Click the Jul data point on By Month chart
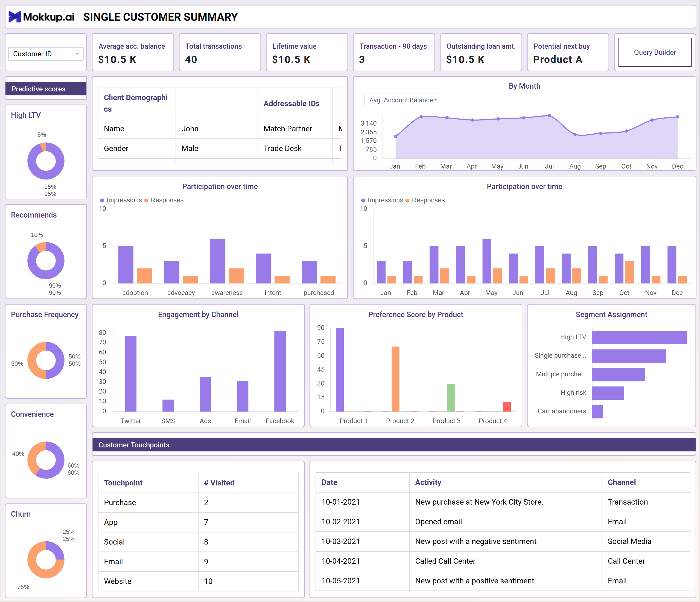The width and height of the screenshot is (700, 602). point(550,116)
